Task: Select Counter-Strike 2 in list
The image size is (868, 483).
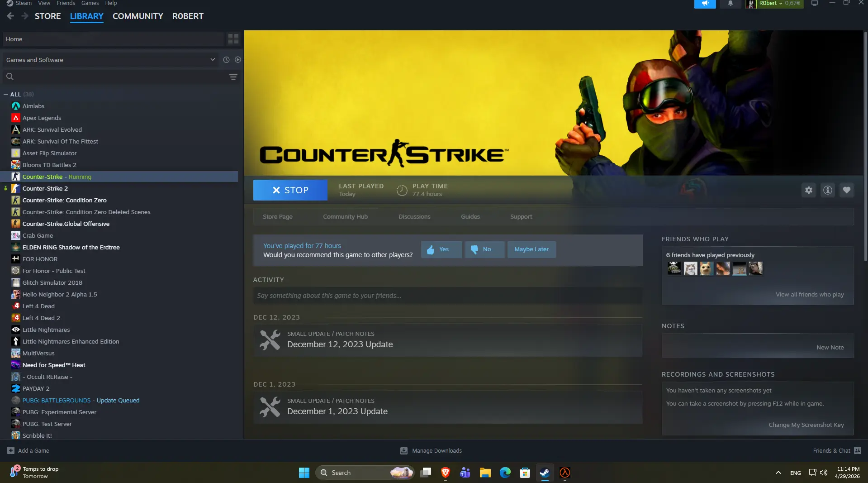Action: point(45,189)
